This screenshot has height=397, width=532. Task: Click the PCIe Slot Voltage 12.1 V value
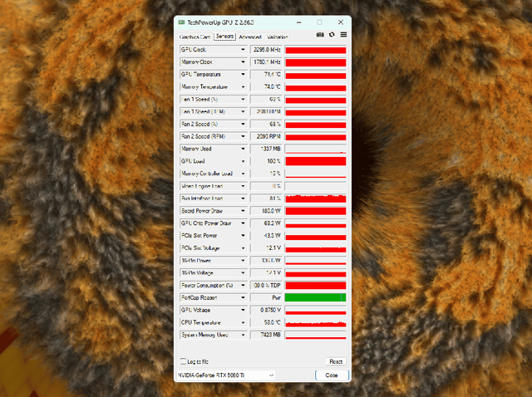266,248
